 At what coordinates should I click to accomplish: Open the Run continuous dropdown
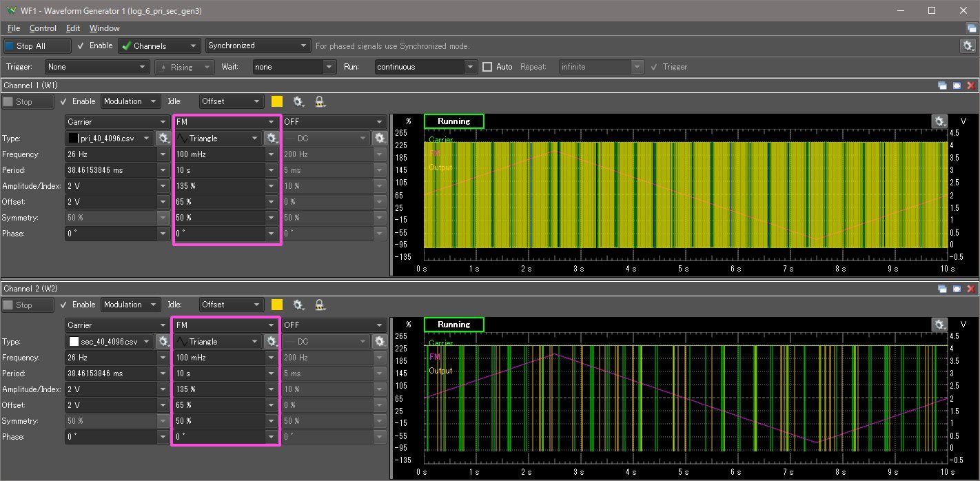point(425,67)
